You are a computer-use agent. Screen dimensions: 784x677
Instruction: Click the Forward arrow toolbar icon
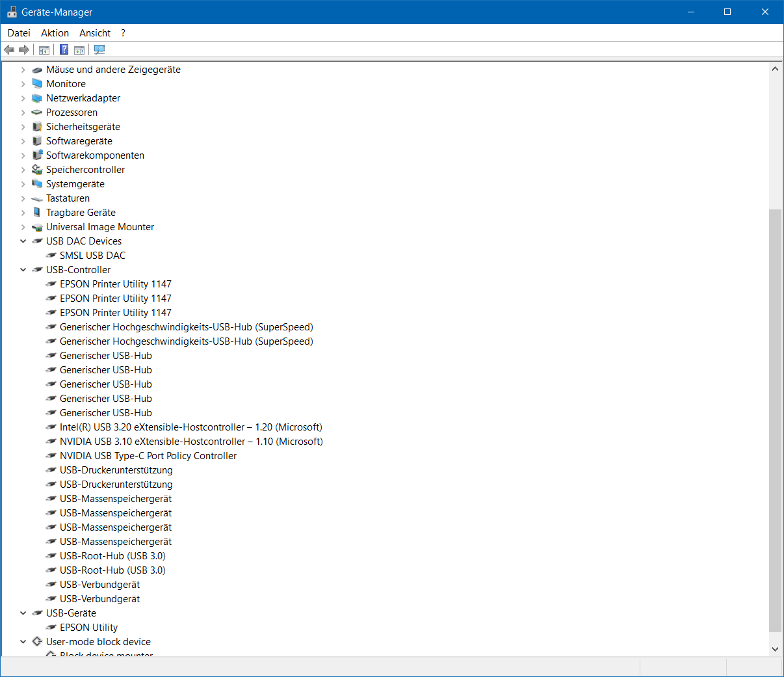click(x=24, y=50)
